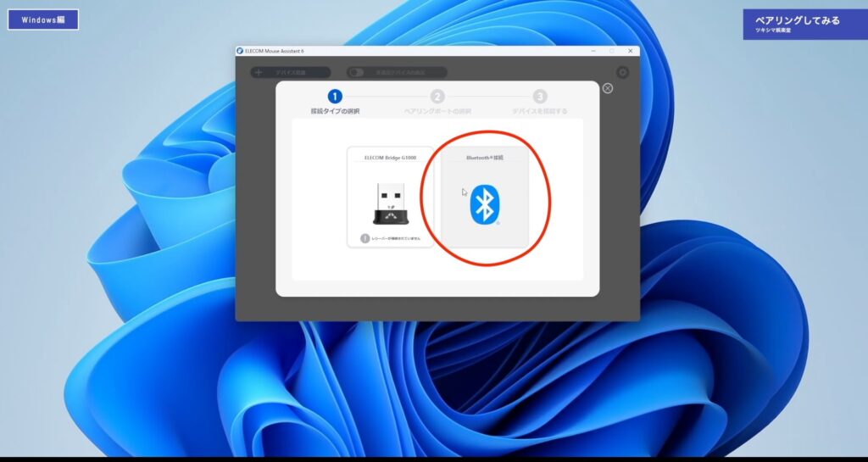
Task: Open settings via the gear icon
Action: click(x=623, y=73)
